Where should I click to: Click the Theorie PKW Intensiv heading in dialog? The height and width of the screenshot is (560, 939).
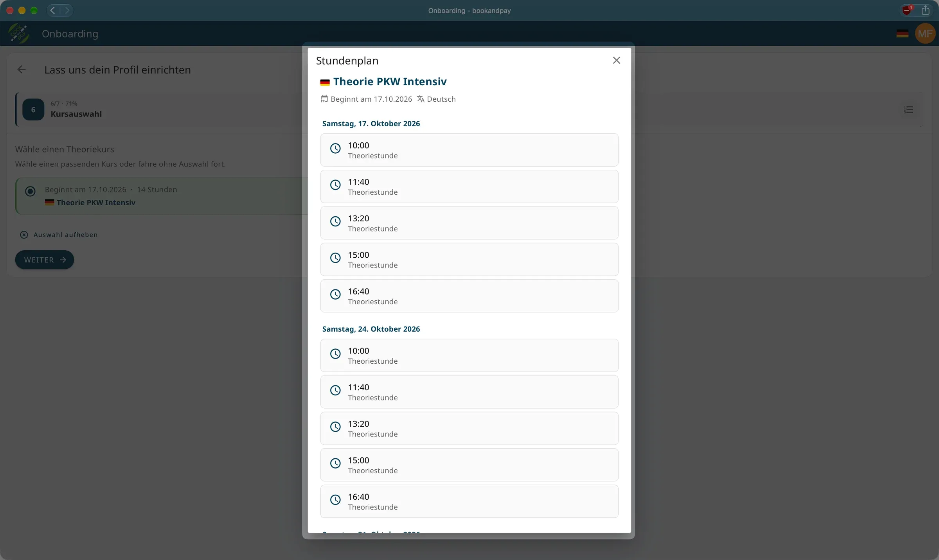click(x=390, y=81)
